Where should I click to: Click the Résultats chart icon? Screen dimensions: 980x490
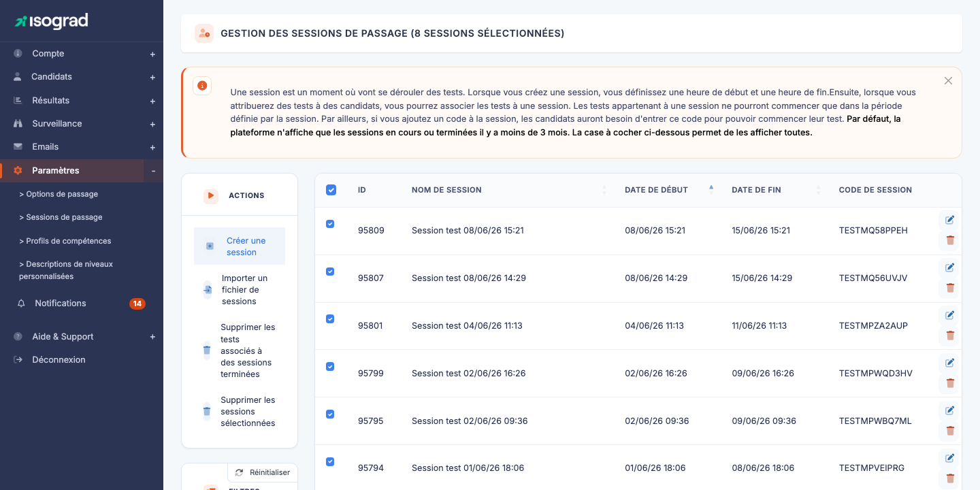coord(18,100)
